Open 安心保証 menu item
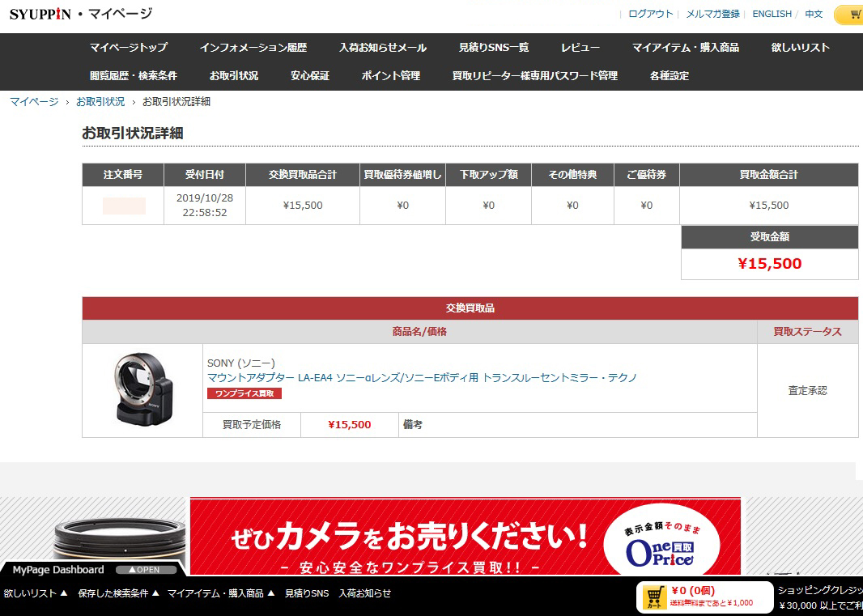Viewport: 863px width, 616px height. 310,76
